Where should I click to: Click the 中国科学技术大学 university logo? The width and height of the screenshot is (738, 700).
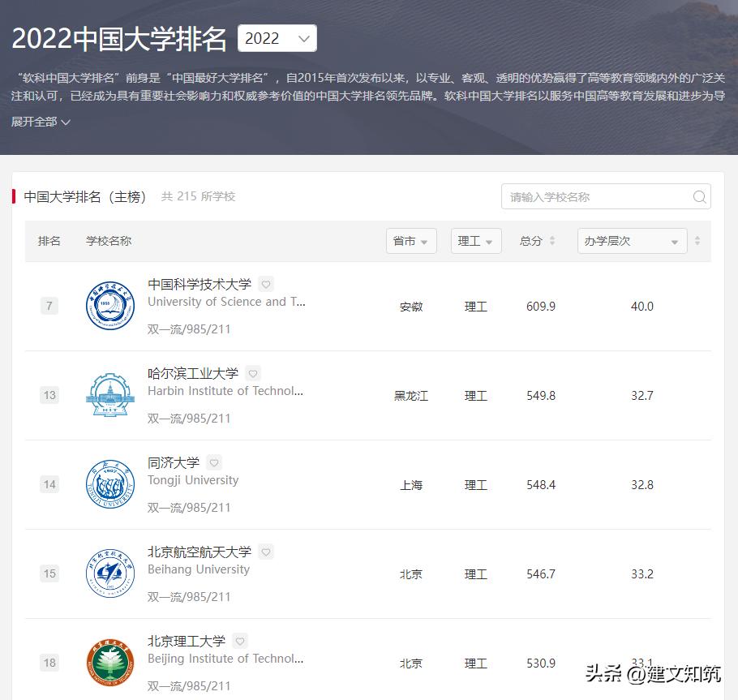click(x=110, y=306)
